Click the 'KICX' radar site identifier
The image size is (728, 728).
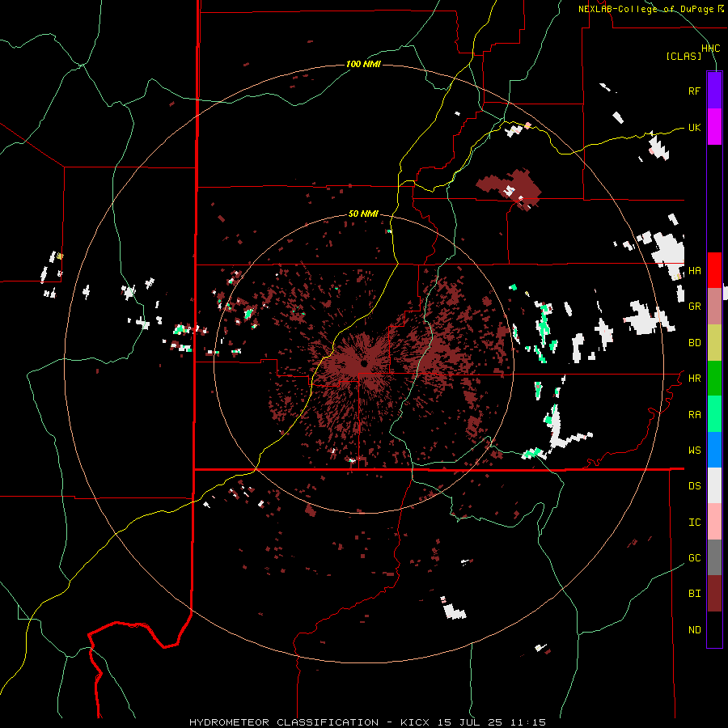click(x=415, y=722)
